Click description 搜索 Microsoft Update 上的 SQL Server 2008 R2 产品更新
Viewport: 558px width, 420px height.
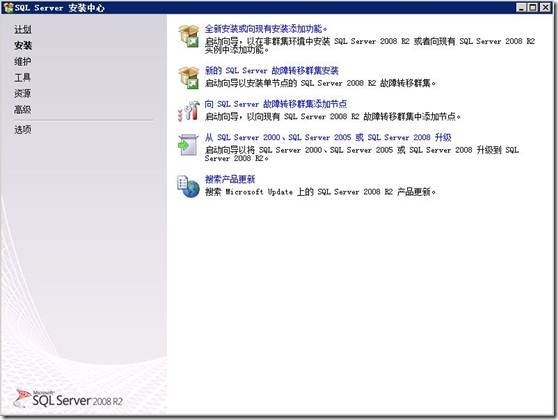(320, 192)
